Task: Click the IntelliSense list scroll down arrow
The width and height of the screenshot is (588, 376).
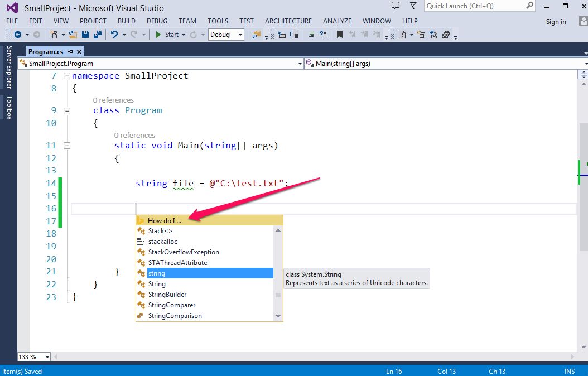Action: click(x=278, y=316)
